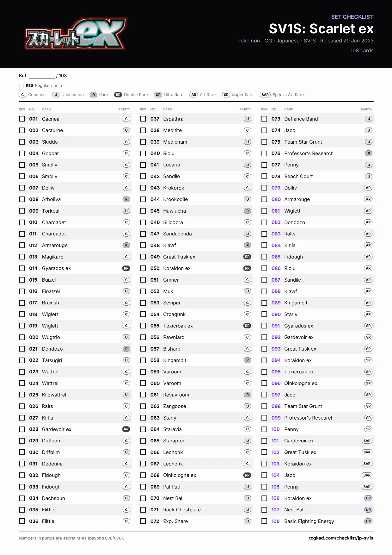Mark the checkbox for 108 Basic Fighting Energy

coord(264,521)
